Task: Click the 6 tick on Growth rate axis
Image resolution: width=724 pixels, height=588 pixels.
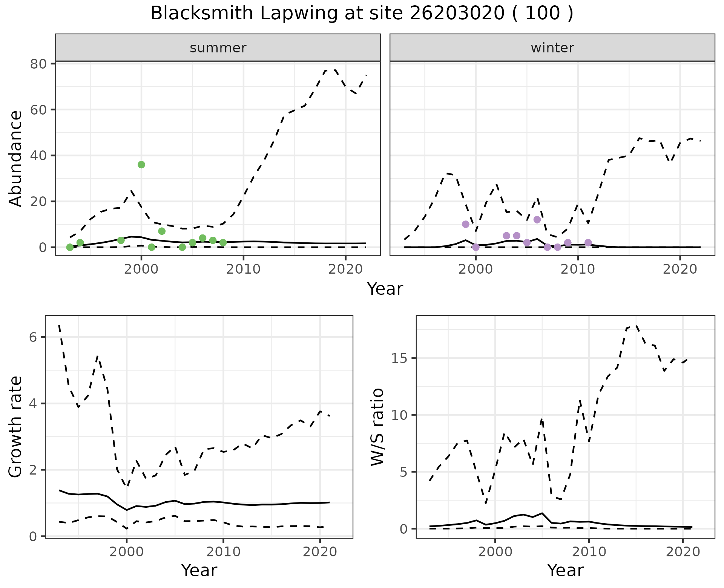Action: 33,337
